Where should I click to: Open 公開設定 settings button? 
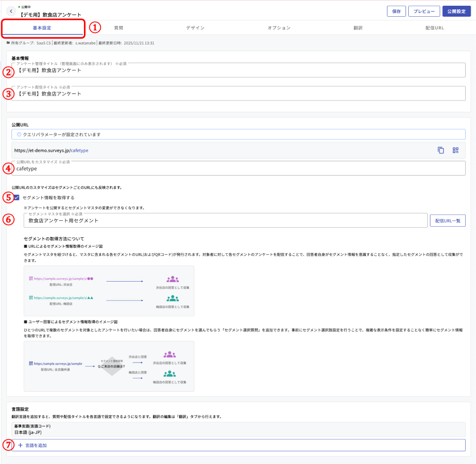pyautogui.click(x=456, y=11)
